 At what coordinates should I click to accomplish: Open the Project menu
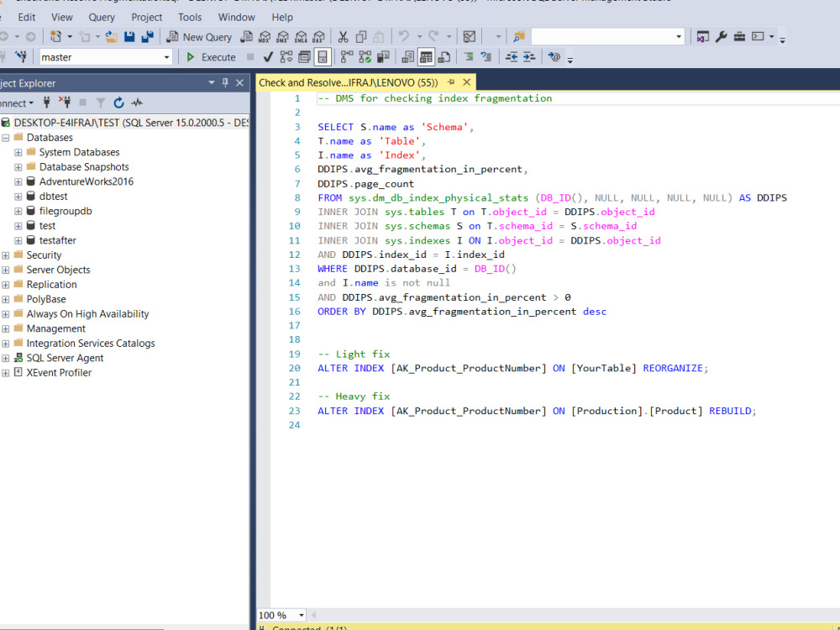[146, 17]
